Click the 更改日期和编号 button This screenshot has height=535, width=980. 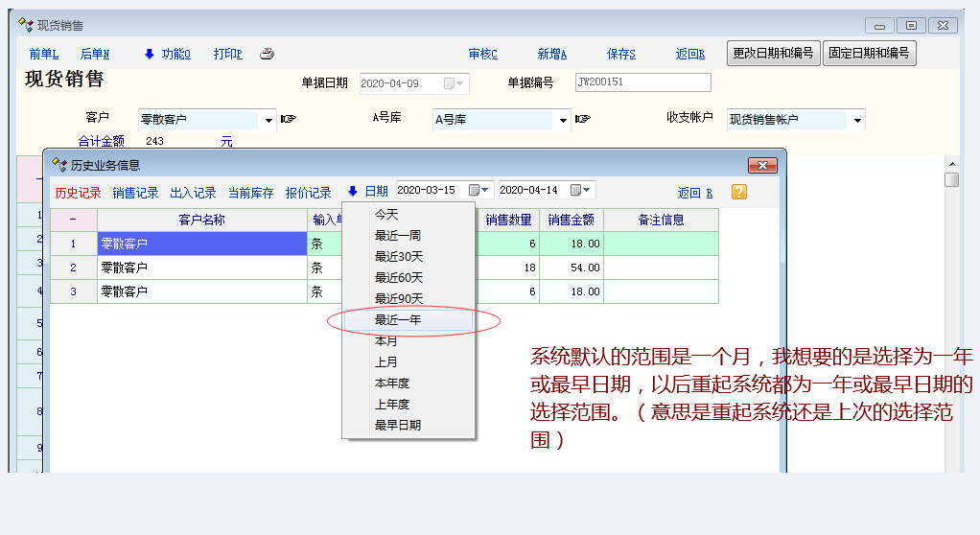tap(773, 53)
